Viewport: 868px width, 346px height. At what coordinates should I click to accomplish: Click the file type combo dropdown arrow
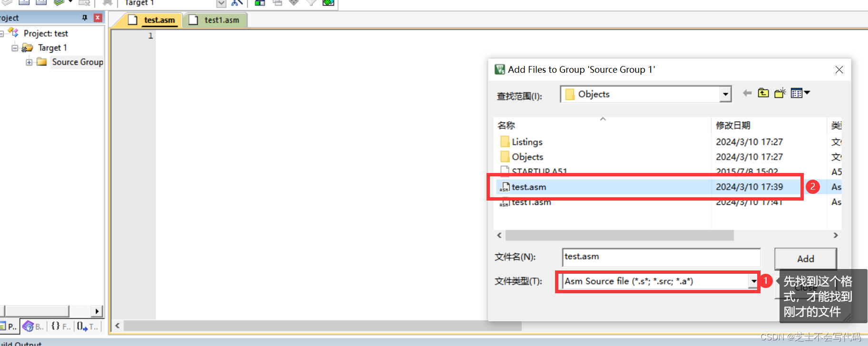point(753,281)
